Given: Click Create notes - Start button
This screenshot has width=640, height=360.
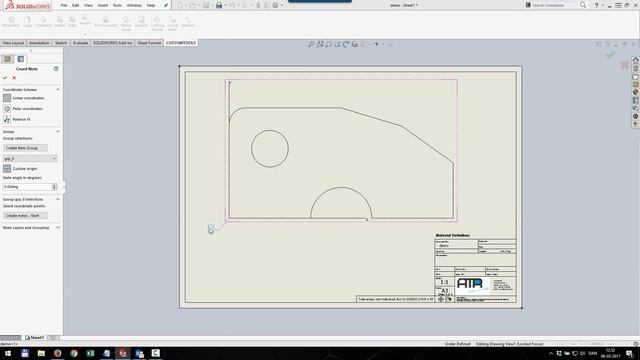Looking at the screenshot, I should [x=25, y=216].
